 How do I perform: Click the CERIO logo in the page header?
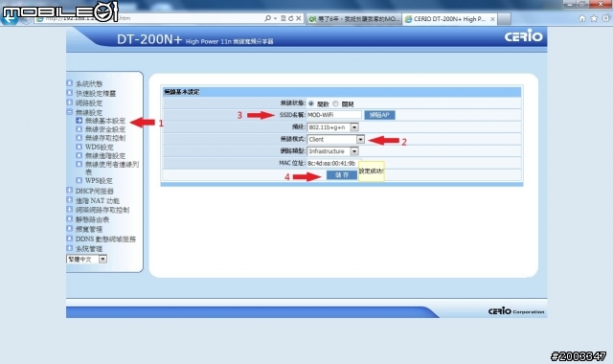pyautogui.click(x=524, y=36)
